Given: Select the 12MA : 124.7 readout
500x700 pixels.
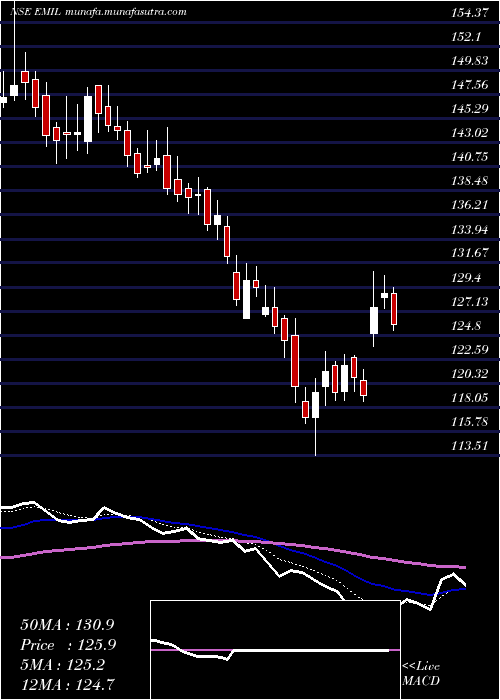Looking at the screenshot, I should [x=68, y=685].
